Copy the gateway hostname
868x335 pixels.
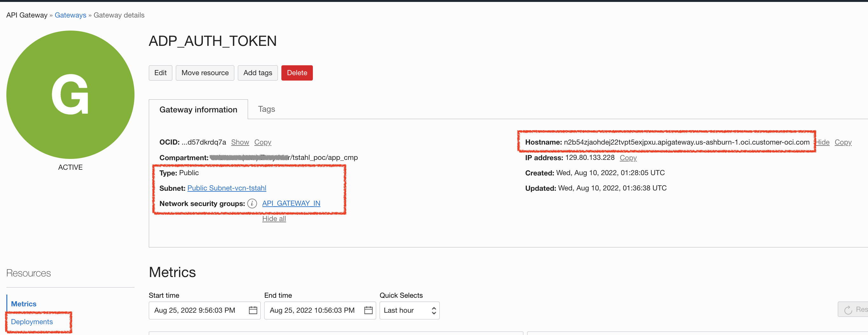[x=843, y=142]
